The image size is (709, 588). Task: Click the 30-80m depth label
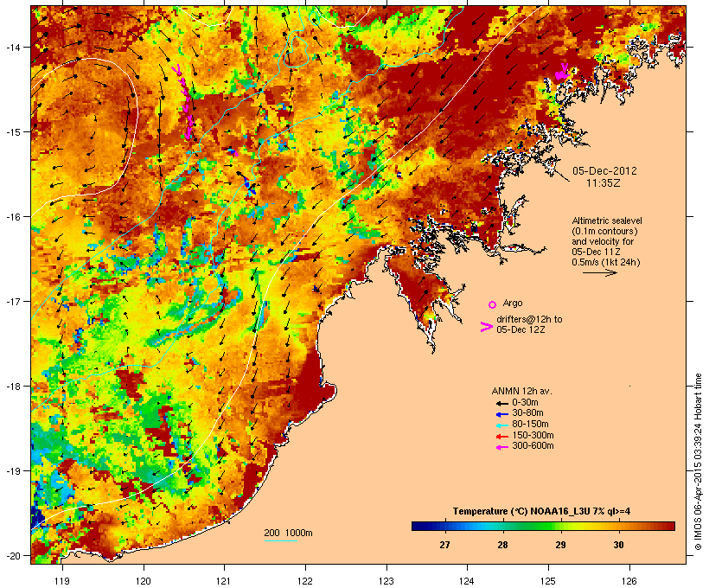527,413
